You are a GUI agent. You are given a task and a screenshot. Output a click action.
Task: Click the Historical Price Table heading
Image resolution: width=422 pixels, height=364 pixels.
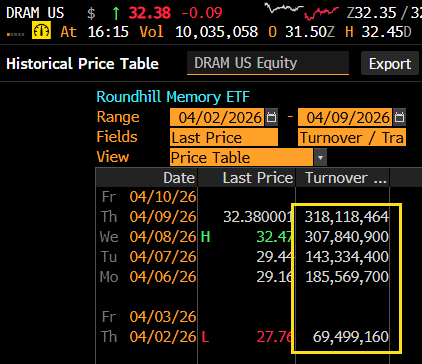click(82, 63)
